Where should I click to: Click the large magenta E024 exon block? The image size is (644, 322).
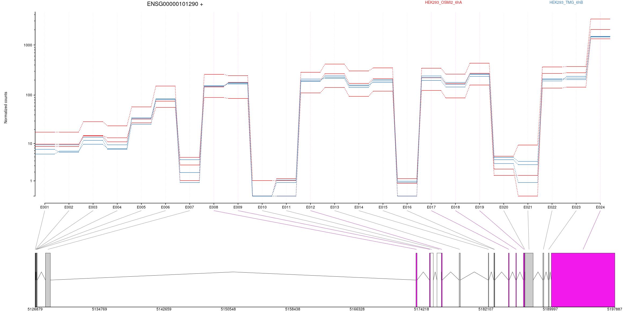click(x=583, y=280)
